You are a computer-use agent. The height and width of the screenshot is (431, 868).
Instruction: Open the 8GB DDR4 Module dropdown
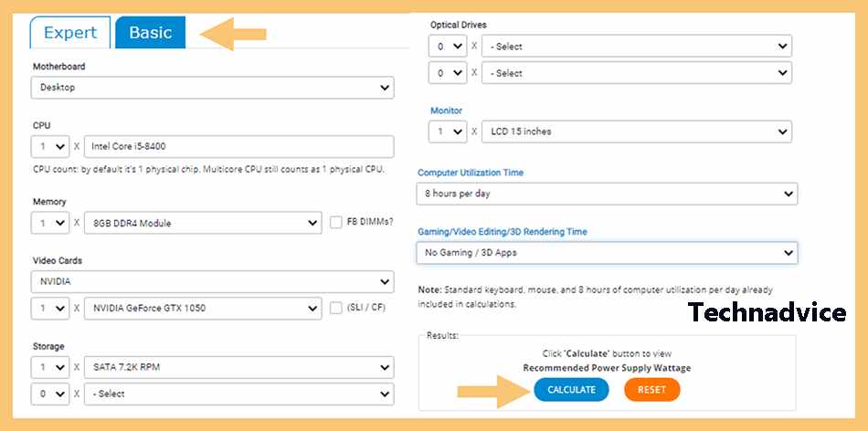[203, 223]
